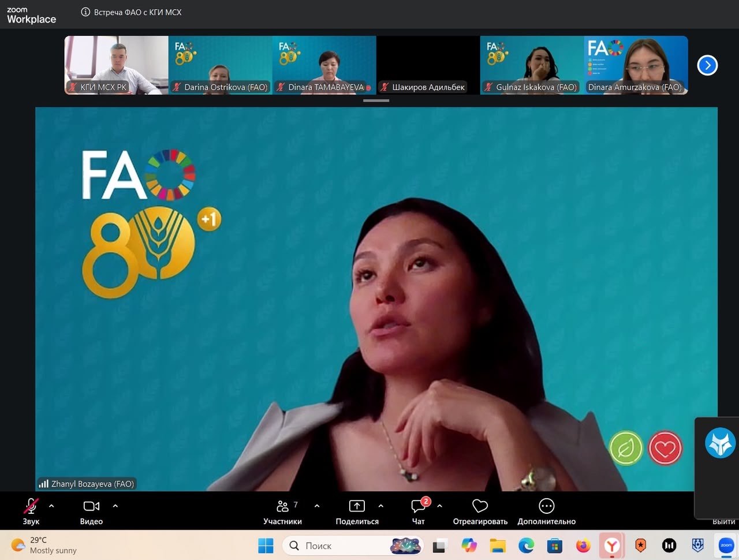
Task: Switch to Yandex Browser on taskbar
Action: tap(612, 546)
